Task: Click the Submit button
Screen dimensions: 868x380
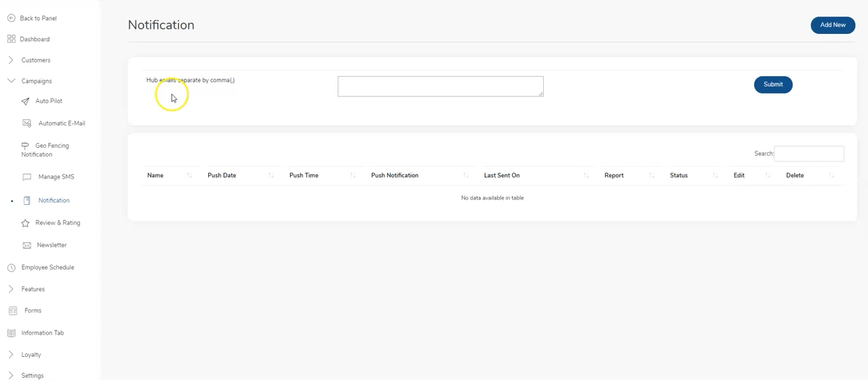Action: pos(773,85)
